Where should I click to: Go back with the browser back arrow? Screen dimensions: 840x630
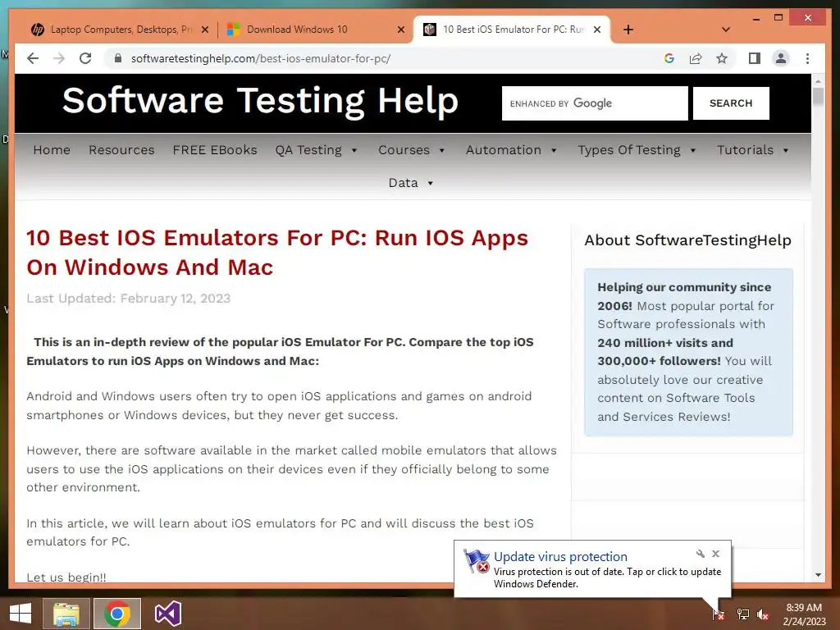(x=33, y=58)
